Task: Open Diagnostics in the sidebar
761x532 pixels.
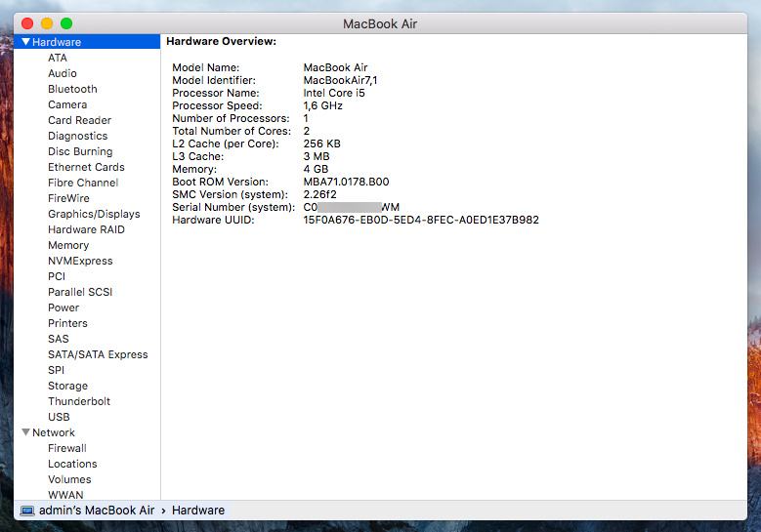Action: pos(77,136)
